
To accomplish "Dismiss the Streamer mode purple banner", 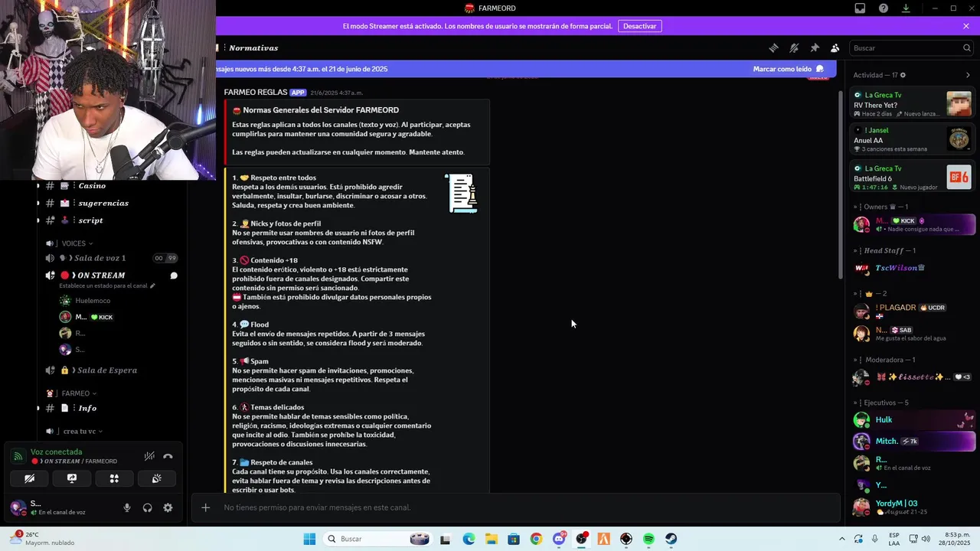I will (966, 26).
